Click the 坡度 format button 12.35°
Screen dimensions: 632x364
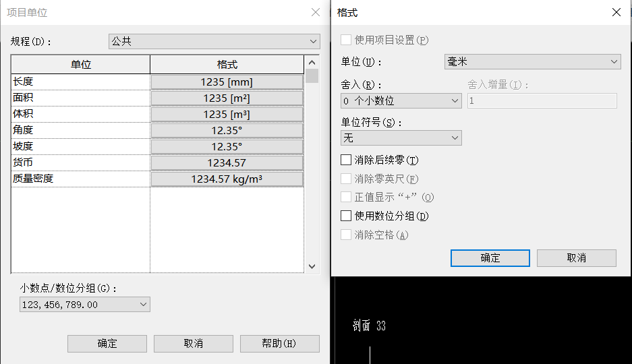(227, 146)
